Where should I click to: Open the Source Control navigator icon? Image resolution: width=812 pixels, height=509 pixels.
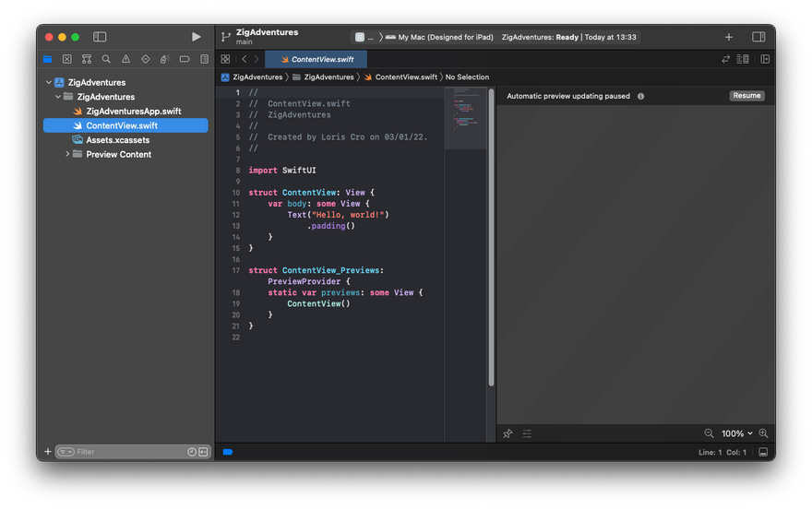coord(67,59)
